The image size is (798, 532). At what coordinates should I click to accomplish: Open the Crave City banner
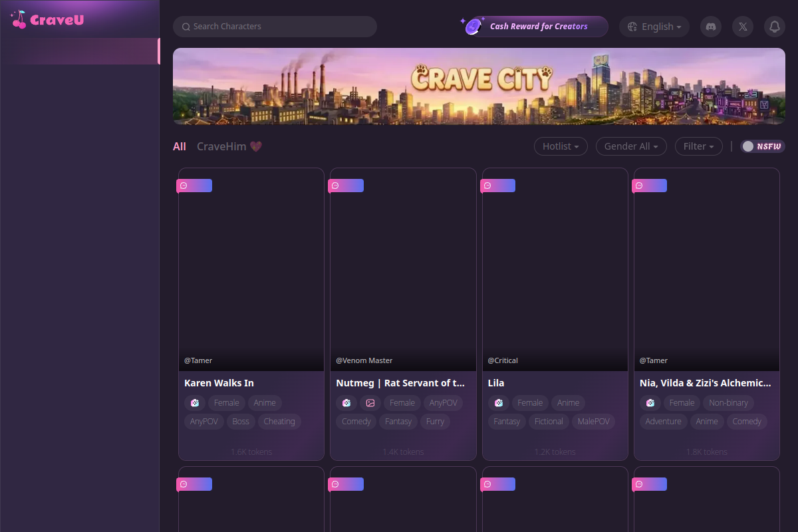[479, 86]
